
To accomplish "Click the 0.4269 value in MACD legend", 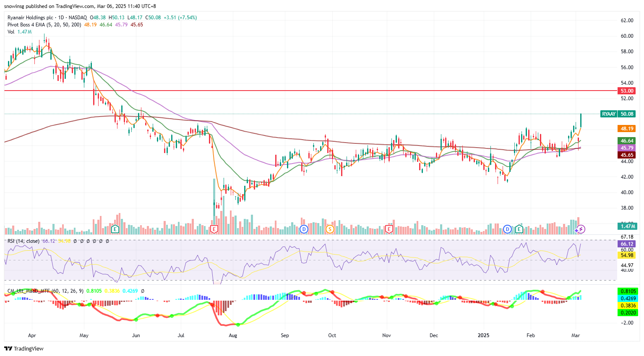I will pyautogui.click(x=130, y=291).
